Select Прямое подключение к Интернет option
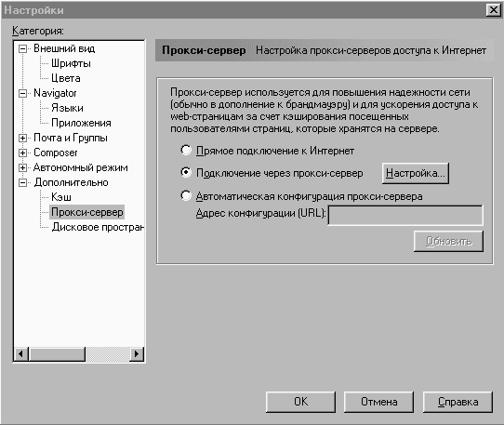 pos(186,150)
